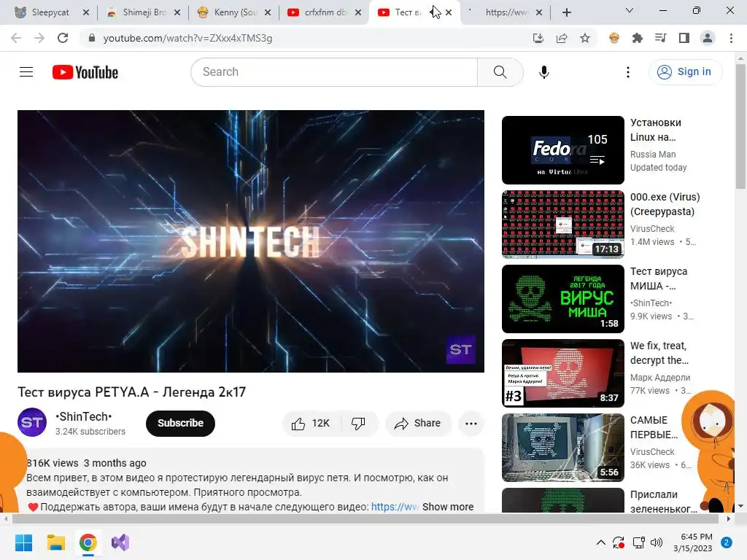Click the search magnifier button
The width and height of the screenshot is (747, 560).
click(500, 72)
